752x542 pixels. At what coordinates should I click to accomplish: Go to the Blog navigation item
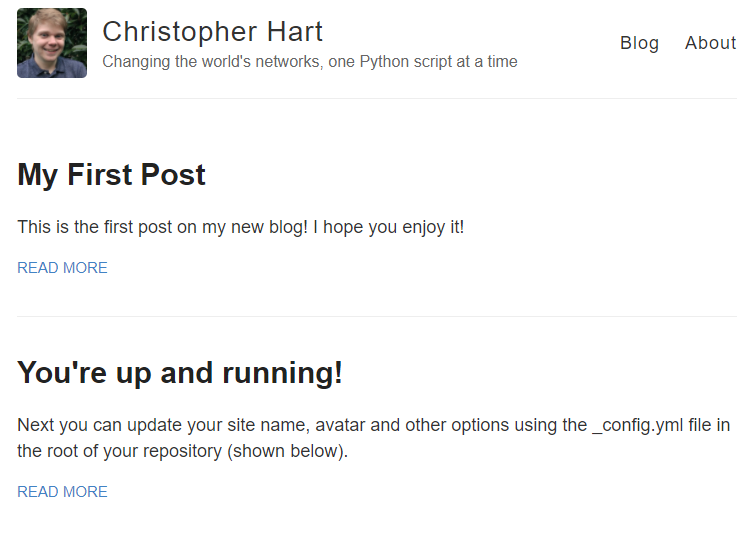pyautogui.click(x=639, y=43)
